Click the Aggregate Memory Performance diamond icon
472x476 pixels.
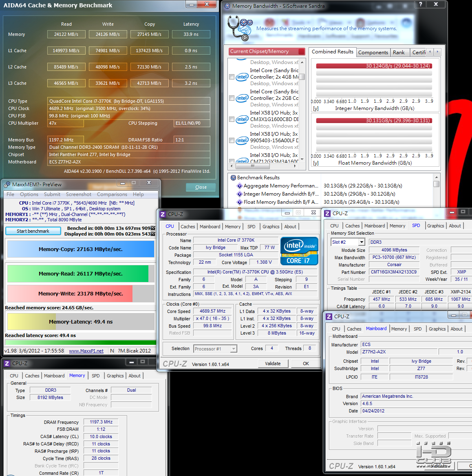240,186
